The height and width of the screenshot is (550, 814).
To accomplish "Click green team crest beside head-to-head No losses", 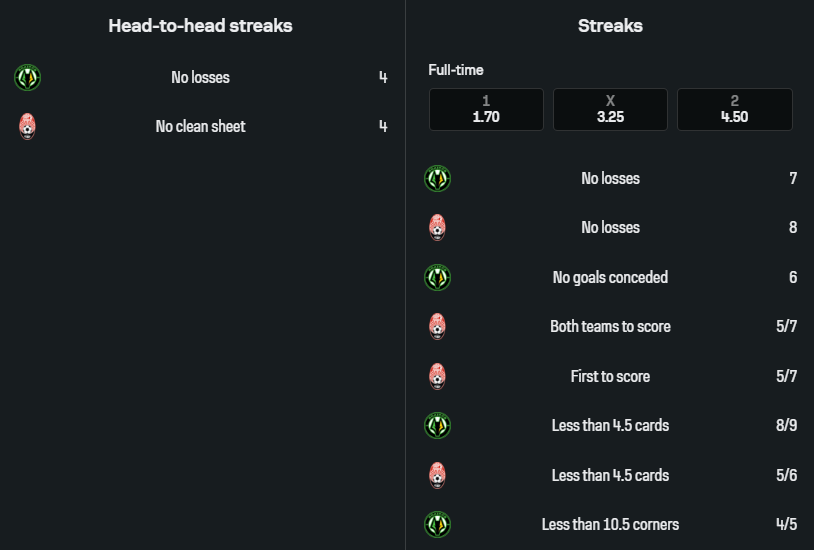I will [x=27, y=77].
